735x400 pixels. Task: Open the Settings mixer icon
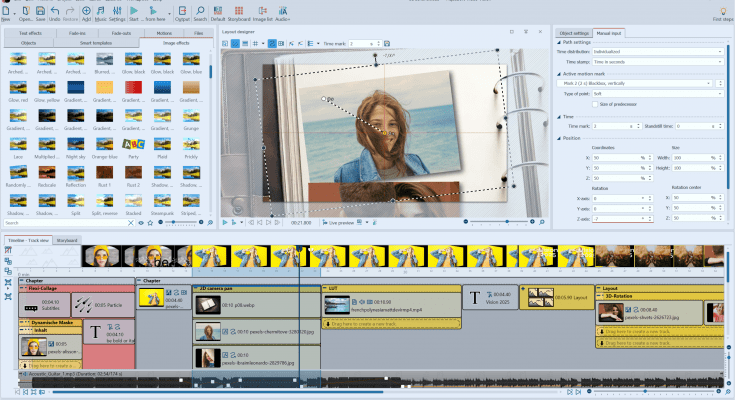point(117,13)
